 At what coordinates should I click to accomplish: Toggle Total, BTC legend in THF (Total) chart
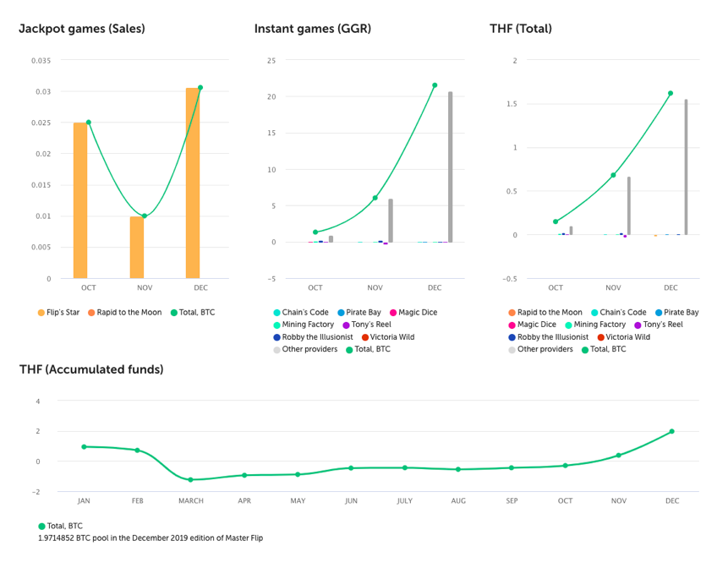pyautogui.click(x=604, y=349)
